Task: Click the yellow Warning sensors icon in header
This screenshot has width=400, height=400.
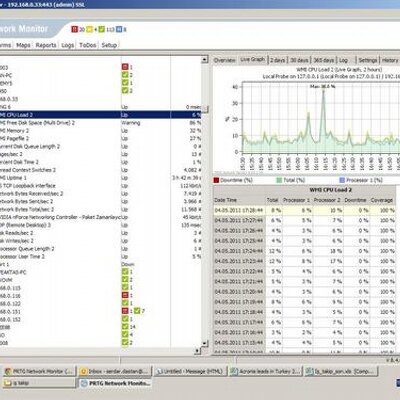Action: [89, 29]
